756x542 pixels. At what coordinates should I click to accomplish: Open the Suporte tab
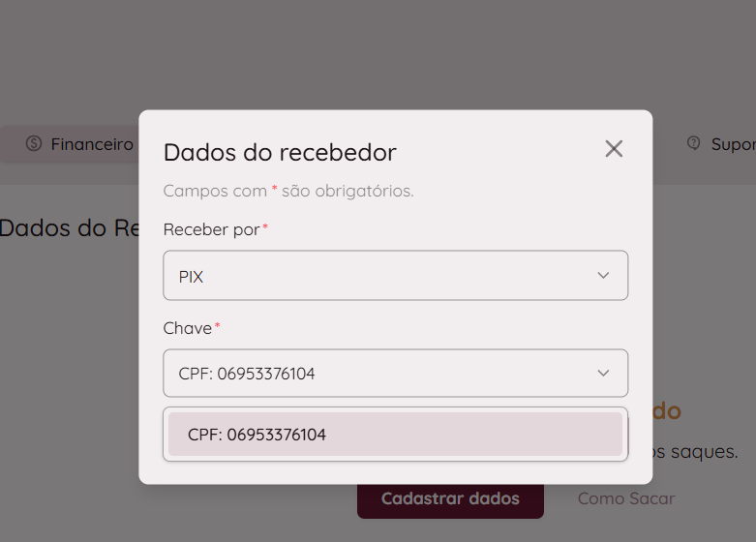(733, 144)
